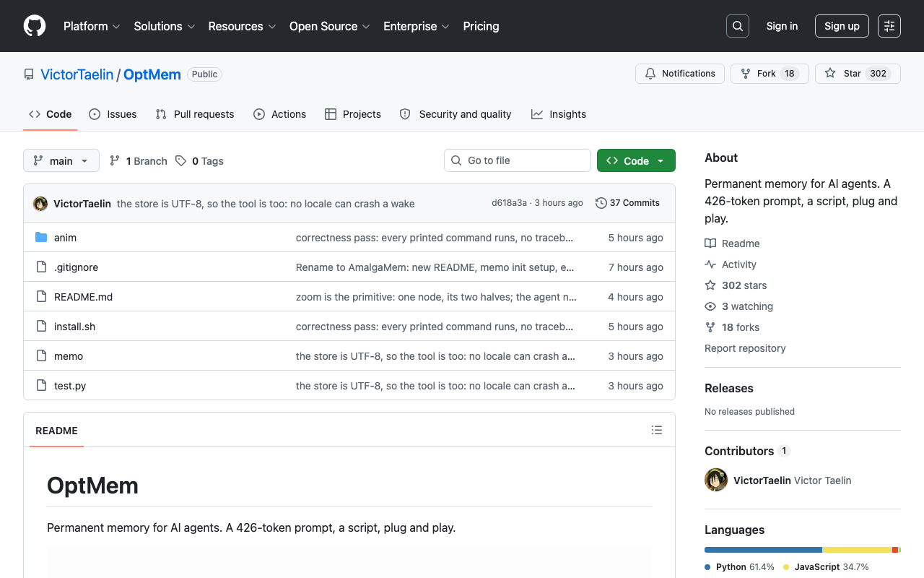Switch to the Pull requests tab
The image size is (924, 578).
pyautogui.click(x=195, y=114)
